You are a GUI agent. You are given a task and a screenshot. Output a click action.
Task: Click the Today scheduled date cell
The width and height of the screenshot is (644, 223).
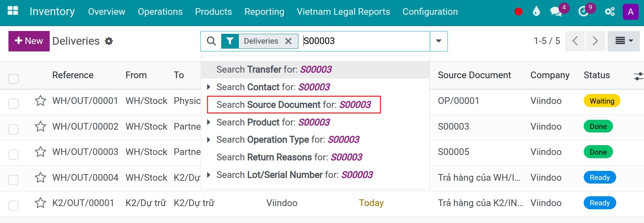[x=371, y=203]
